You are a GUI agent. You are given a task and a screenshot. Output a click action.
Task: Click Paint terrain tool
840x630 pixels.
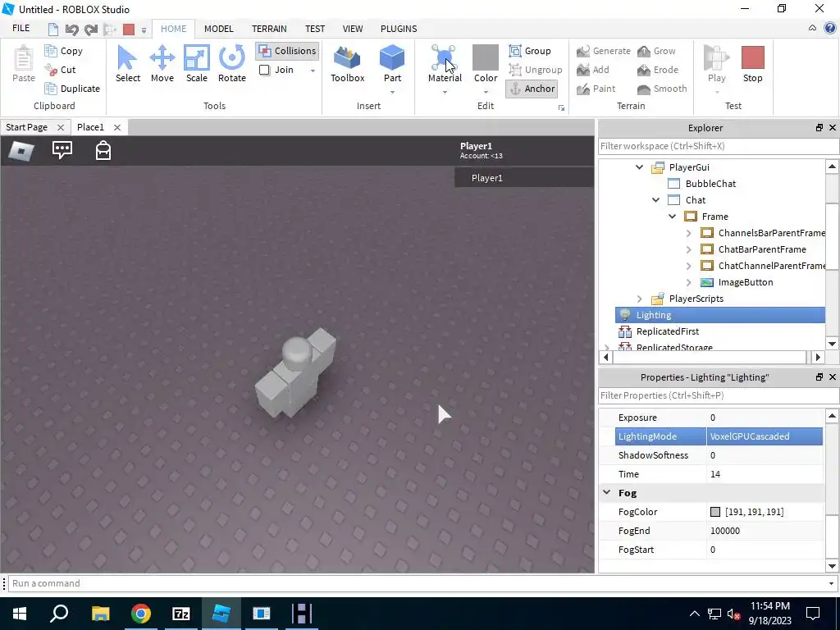pyautogui.click(x=596, y=89)
